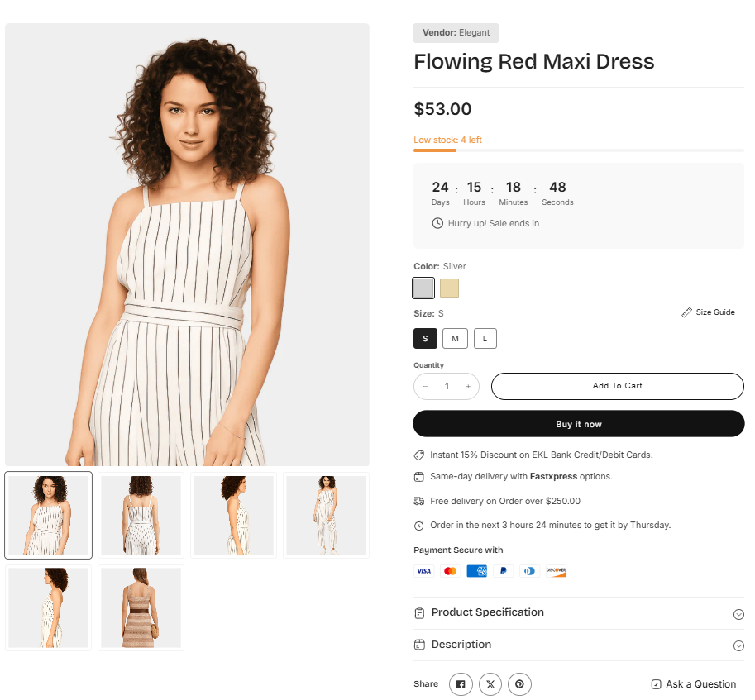This screenshot has height=700, width=755.
Task: Expand the Description section
Action: (x=578, y=645)
